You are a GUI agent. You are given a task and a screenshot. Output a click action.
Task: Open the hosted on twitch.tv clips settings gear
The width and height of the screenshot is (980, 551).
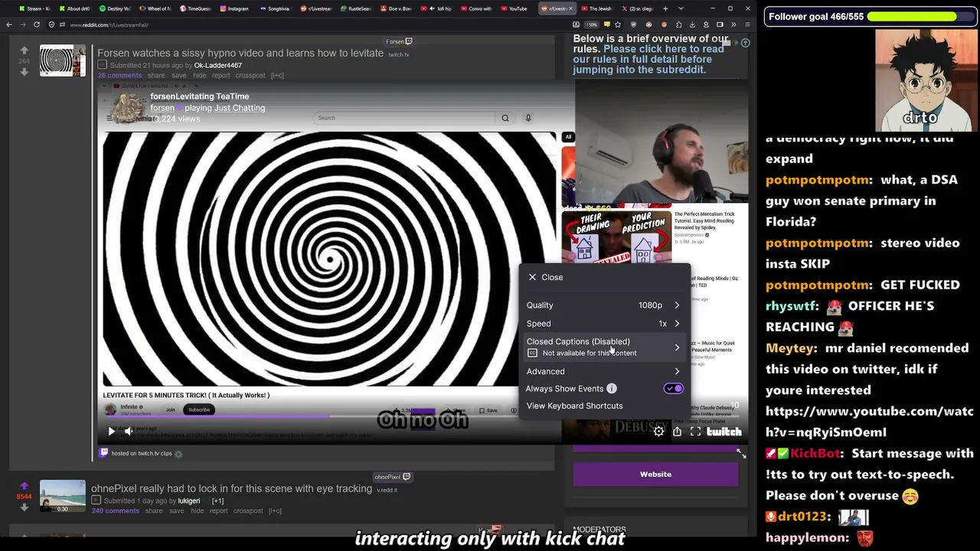pos(178,454)
